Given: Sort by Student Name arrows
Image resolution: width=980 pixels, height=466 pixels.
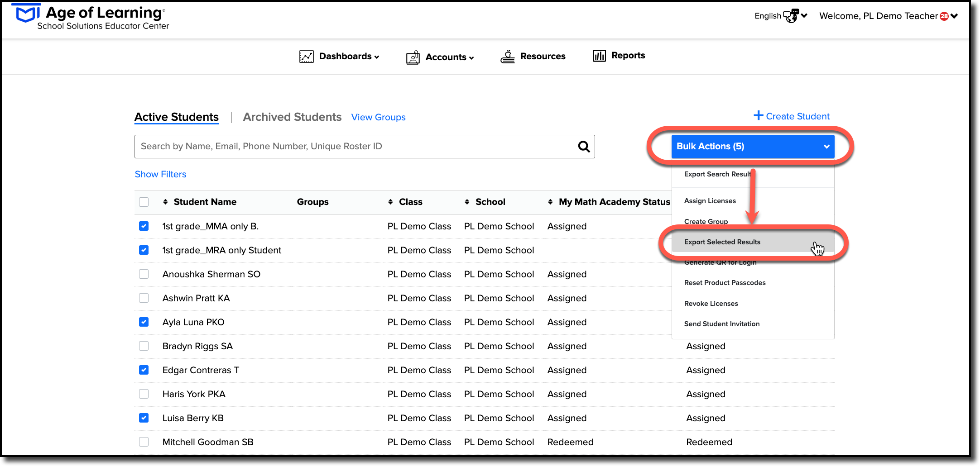Looking at the screenshot, I should (165, 202).
